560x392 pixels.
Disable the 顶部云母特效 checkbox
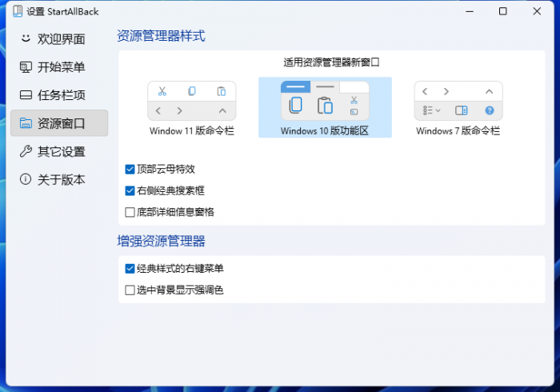[130, 169]
